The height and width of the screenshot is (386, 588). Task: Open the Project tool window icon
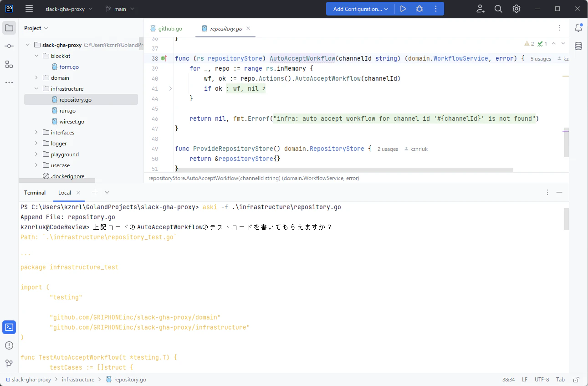(x=9, y=28)
